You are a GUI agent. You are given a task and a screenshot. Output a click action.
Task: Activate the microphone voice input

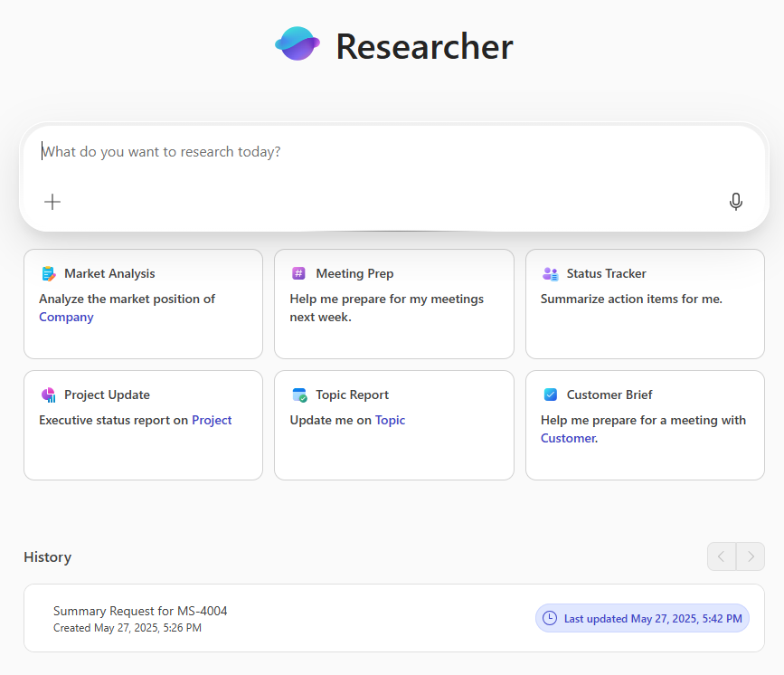(x=735, y=202)
